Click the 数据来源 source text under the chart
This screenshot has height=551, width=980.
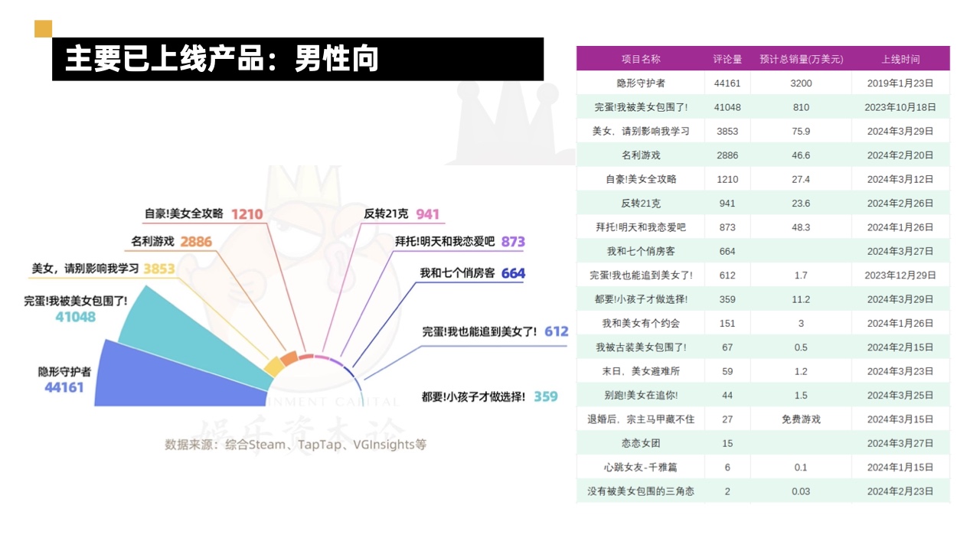tap(295, 445)
